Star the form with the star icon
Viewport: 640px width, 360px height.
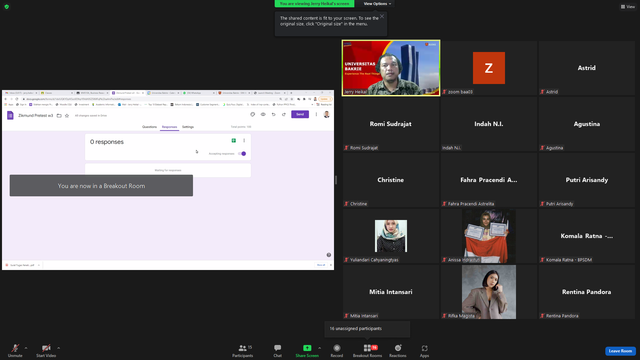[67, 116]
